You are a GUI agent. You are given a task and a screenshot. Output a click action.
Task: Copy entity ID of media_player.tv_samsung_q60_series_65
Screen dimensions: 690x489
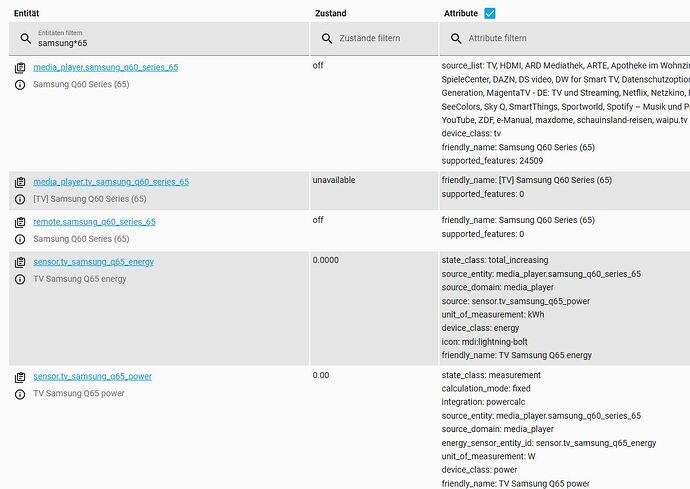(x=20, y=182)
